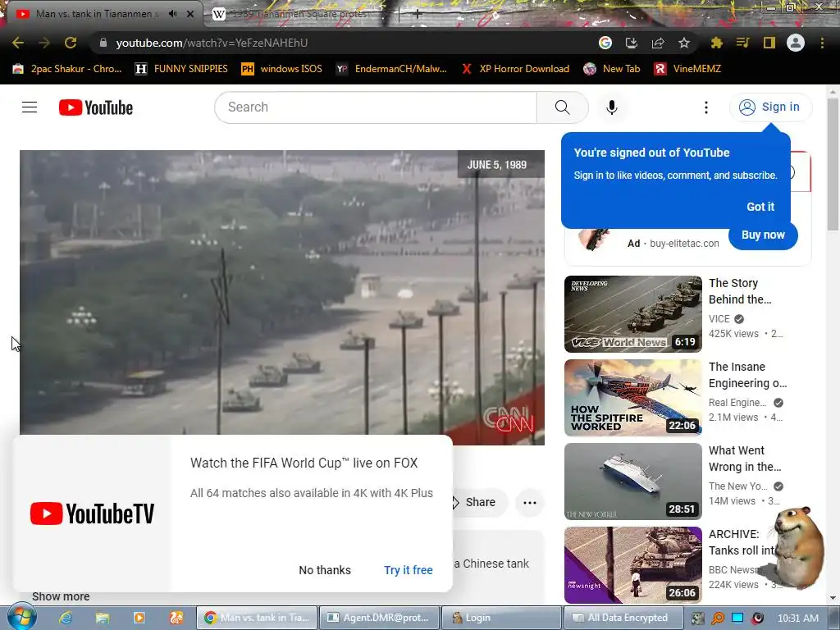
Task: Open The Story Behind the... VICE thumbnail
Action: click(x=632, y=314)
